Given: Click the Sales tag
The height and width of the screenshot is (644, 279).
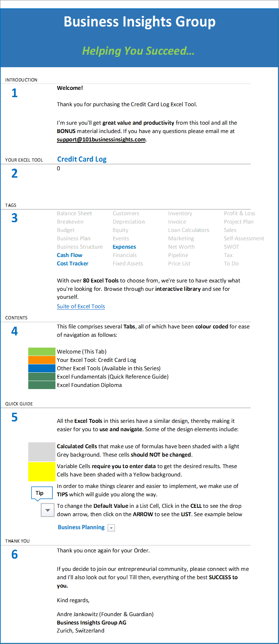Looking at the screenshot, I should click(230, 230).
